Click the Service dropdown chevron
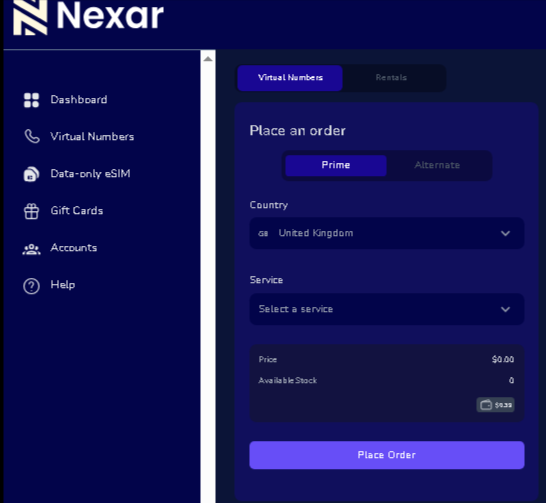The image size is (546, 503). click(506, 309)
